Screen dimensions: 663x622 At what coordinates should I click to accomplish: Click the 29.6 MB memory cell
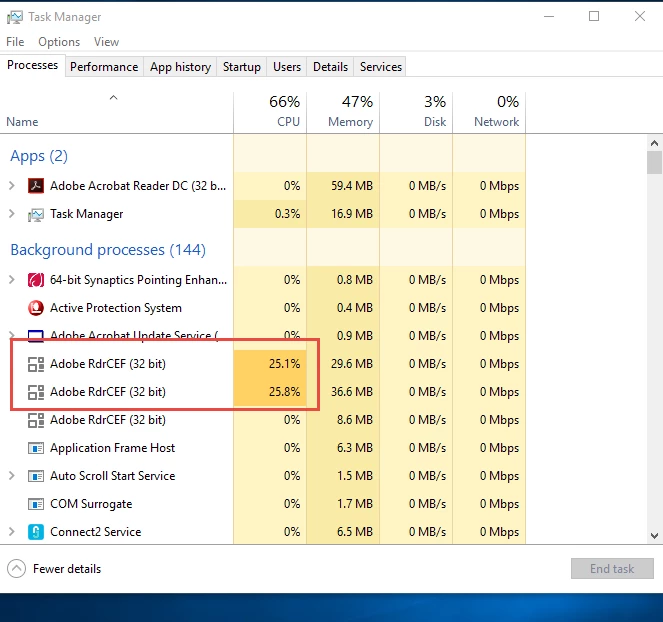(x=343, y=364)
